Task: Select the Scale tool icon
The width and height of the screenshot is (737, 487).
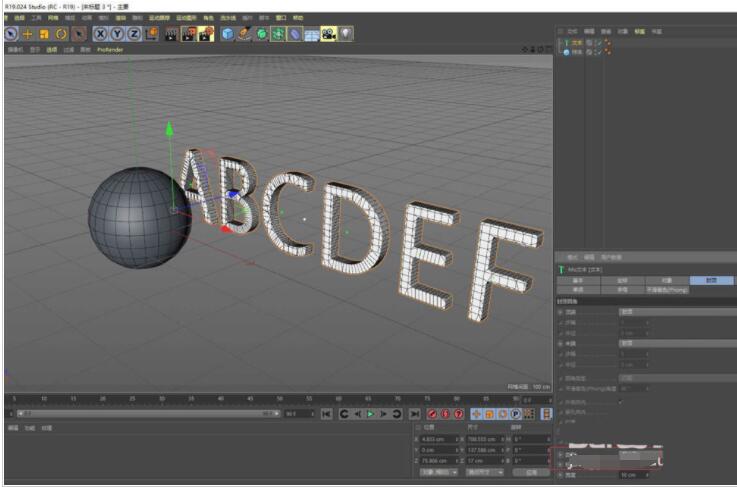Action: pos(44,34)
